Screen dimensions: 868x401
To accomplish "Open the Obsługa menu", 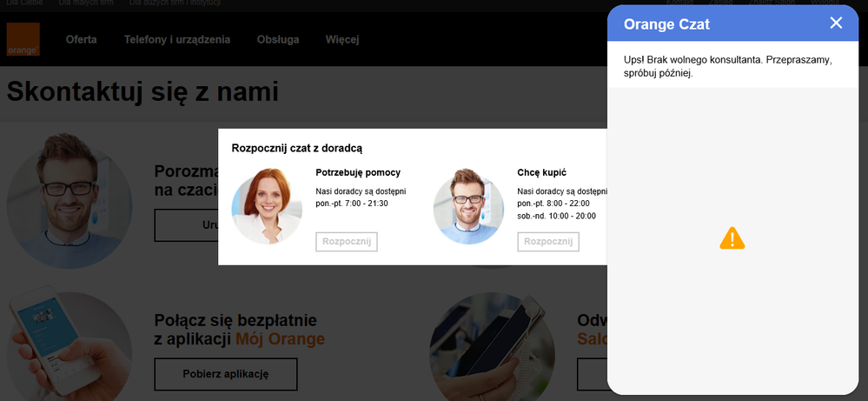I will 278,40.
